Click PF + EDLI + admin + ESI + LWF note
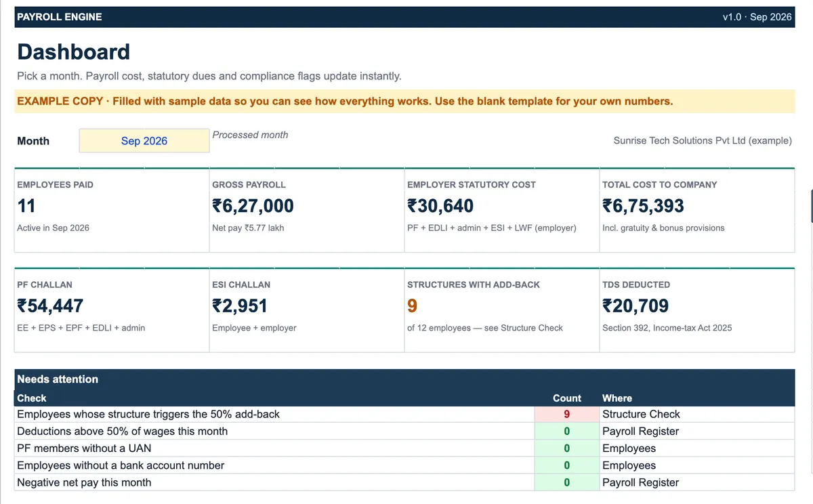The width and height of the screenshot is (813, 504). coord(492,228)
